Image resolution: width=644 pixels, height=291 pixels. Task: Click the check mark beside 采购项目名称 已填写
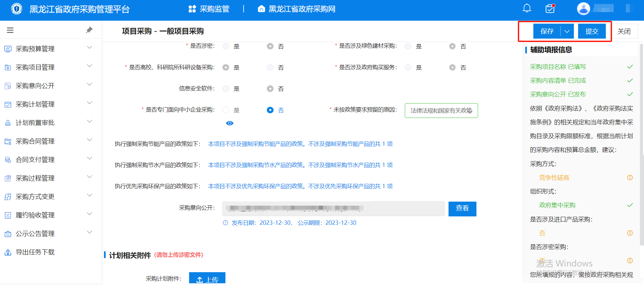tap(630, 67)
